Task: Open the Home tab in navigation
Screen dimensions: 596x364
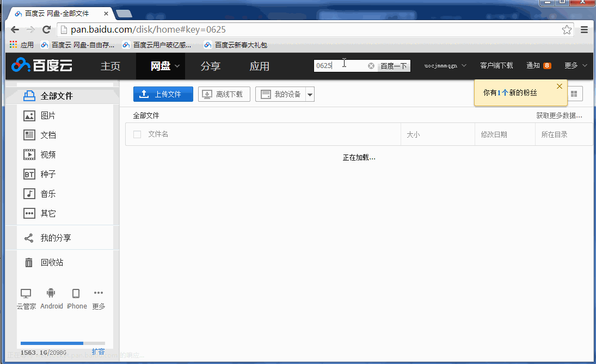Action: coord(110,66)
